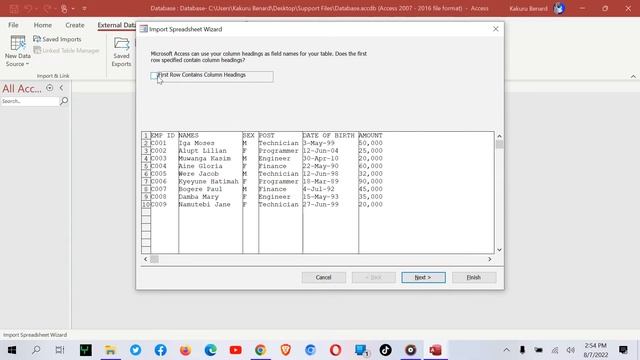Click preview scroll up arrow
This screenshot has height=360, width=640.
pyautogui.click(x=499, y=136)
